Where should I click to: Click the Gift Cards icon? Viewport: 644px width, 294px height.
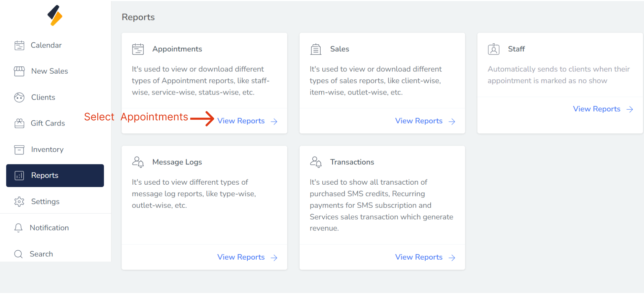[x=19, y=123]
